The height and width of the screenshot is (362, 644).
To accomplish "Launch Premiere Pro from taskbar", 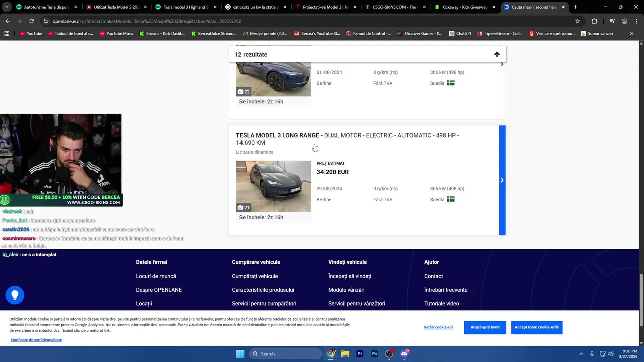I will click(x=360, y=354).
